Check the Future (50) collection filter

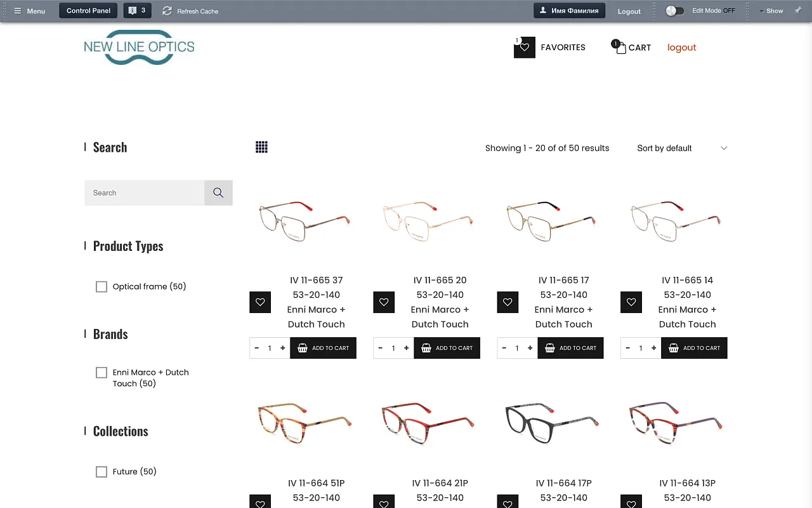101,472
